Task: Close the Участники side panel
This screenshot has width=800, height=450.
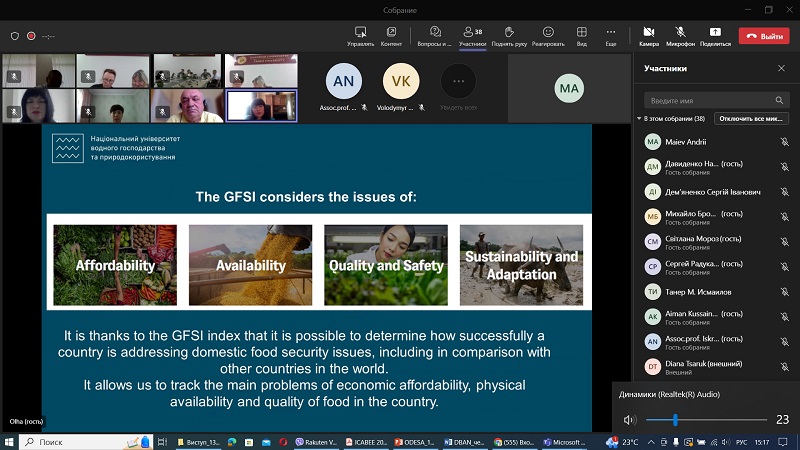Action: (782, 69)
